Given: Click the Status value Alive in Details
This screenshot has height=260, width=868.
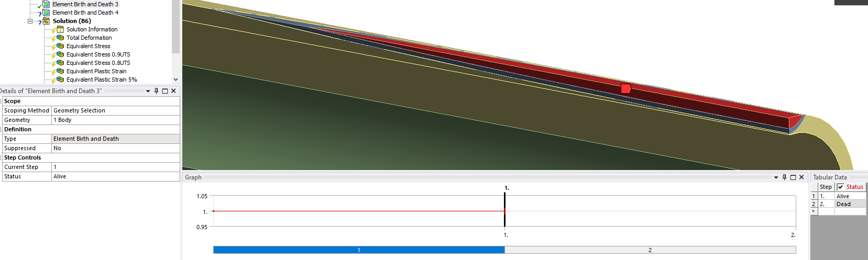Looking at the screenshot, I should pyautogui.click(x=116, y=176).
